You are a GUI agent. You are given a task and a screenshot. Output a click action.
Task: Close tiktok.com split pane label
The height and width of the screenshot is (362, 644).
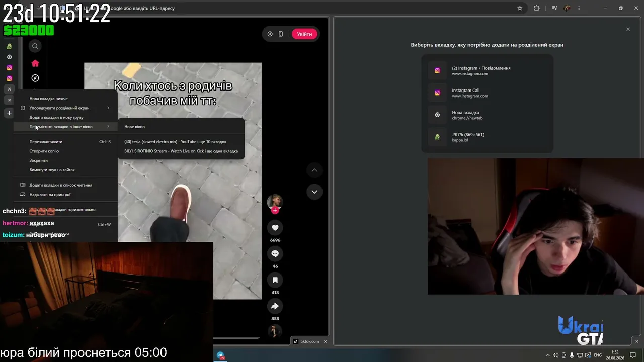(325, 341)
